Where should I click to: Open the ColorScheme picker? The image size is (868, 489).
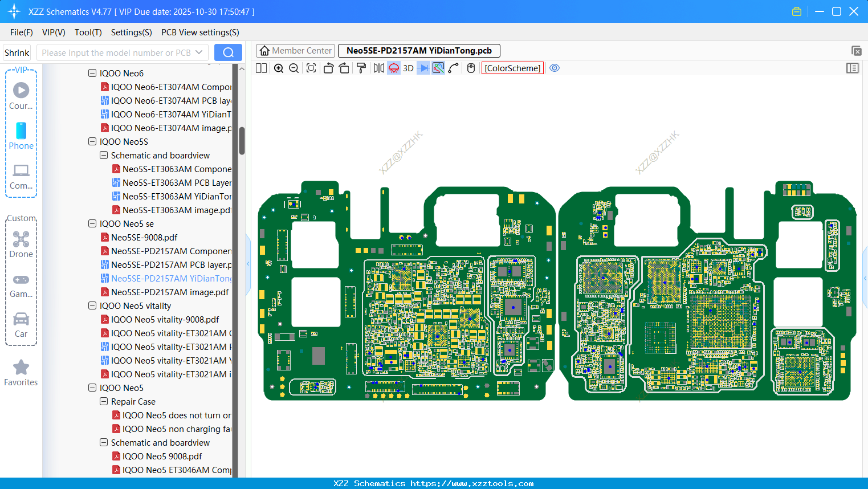512,68
